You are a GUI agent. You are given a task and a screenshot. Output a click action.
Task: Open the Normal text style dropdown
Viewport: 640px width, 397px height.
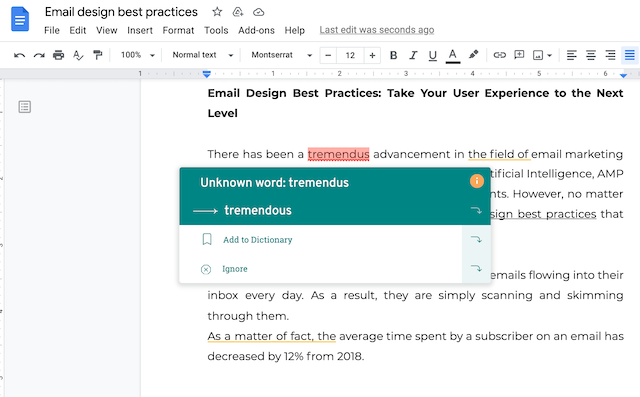click(x=202, y=55)
